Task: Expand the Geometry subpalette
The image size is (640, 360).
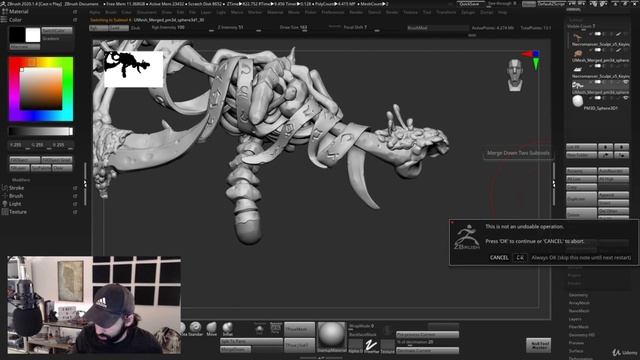Action: click(578, 295)
